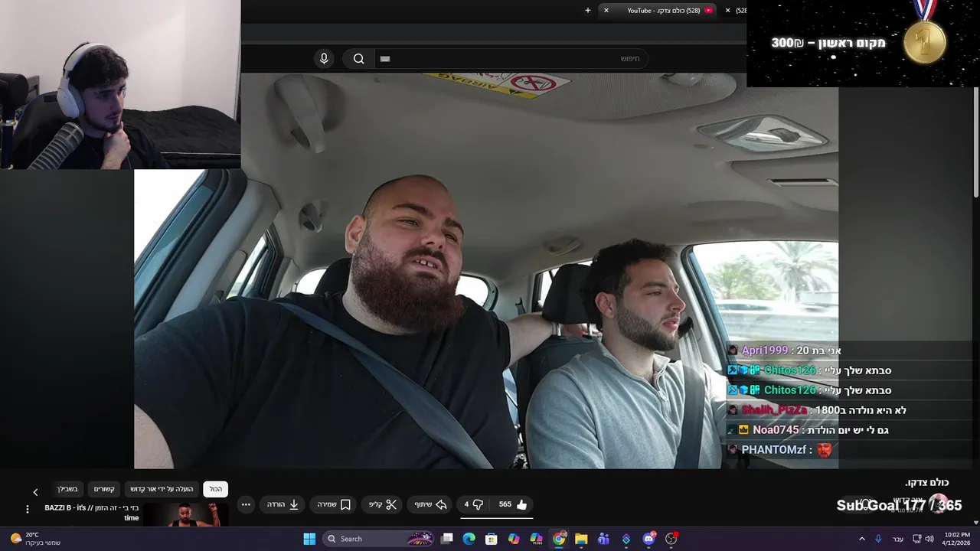Click the Download (הורדה) button

click(283, 504)
